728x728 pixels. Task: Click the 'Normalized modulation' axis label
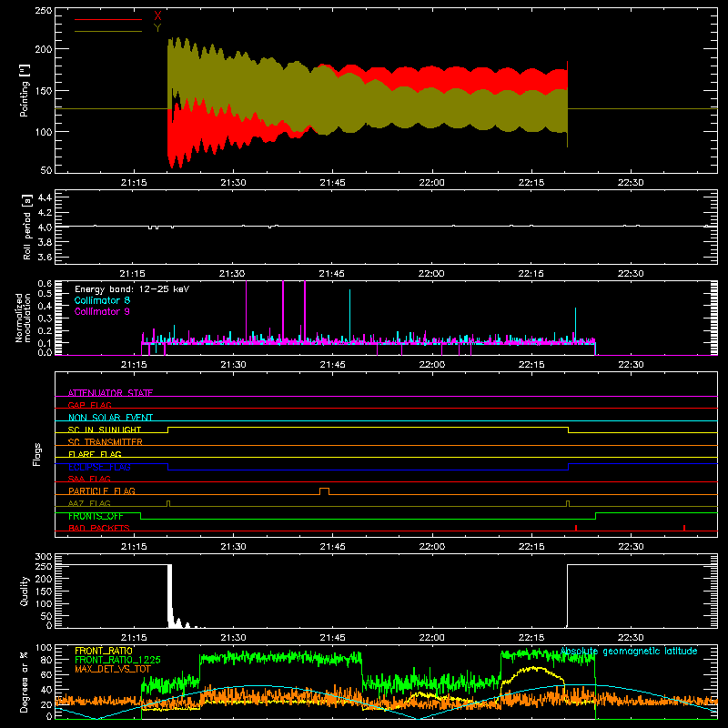(x=23, y=318)
